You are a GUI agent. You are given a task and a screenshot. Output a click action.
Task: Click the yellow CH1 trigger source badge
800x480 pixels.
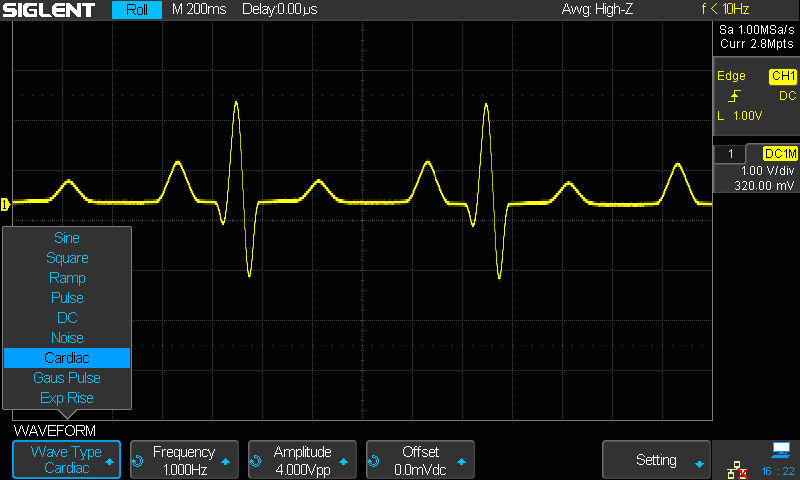coord(782,76)
